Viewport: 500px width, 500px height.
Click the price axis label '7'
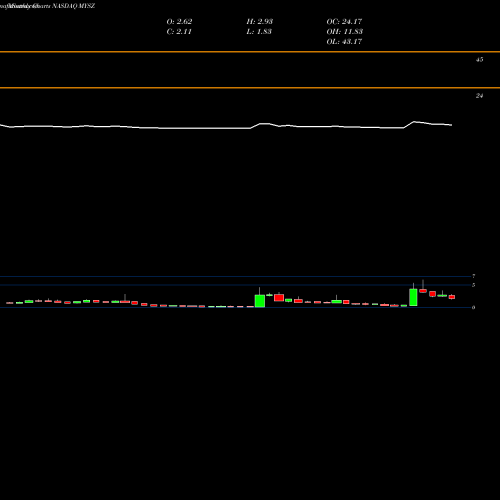(473, 276)
